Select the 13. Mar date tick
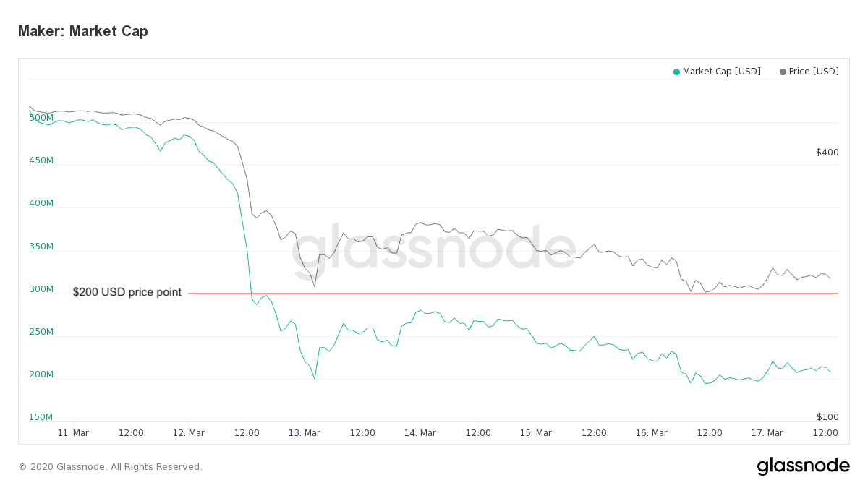Viewport: 868px width, 488px height. pyautogui.click(x=305, y=433)
